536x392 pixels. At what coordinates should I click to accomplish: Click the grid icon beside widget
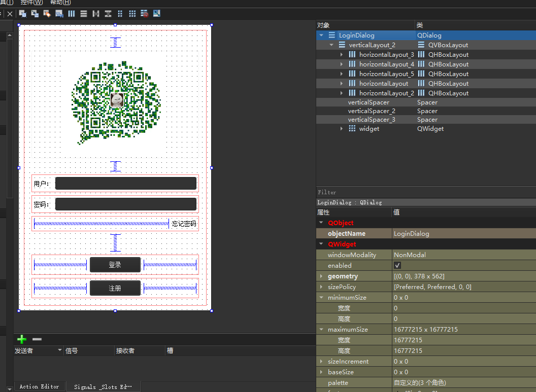coord(352,128)
